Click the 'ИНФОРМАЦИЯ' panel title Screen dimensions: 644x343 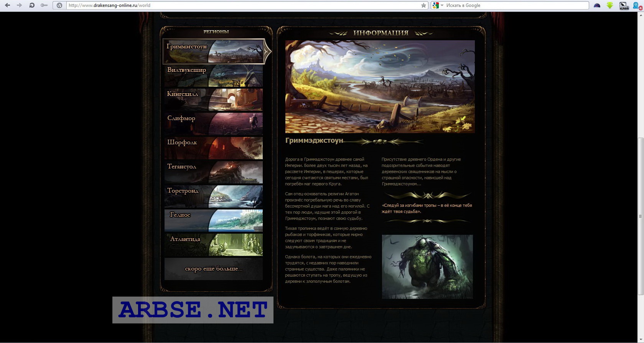click(381, 33)
